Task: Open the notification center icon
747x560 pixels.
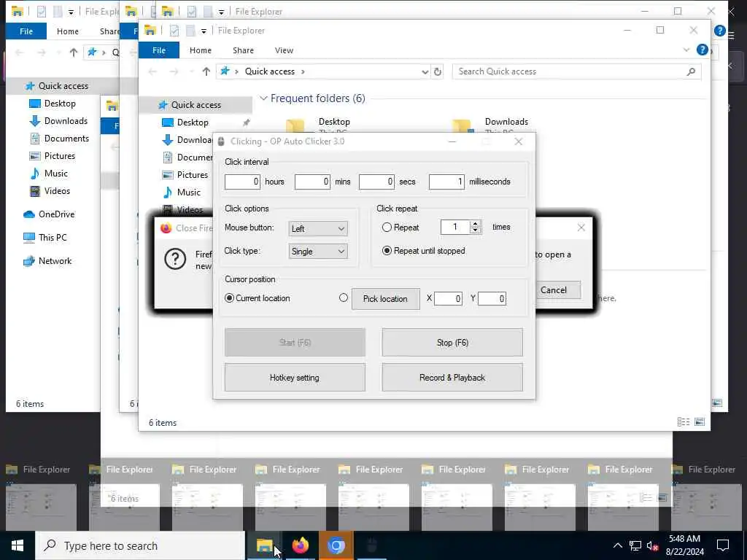Action: (723, 545)
